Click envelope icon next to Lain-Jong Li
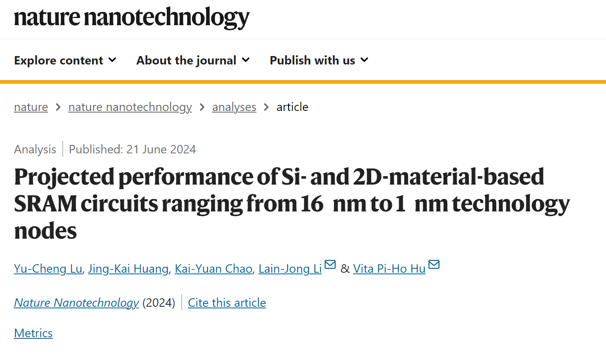 pos(330,265)
